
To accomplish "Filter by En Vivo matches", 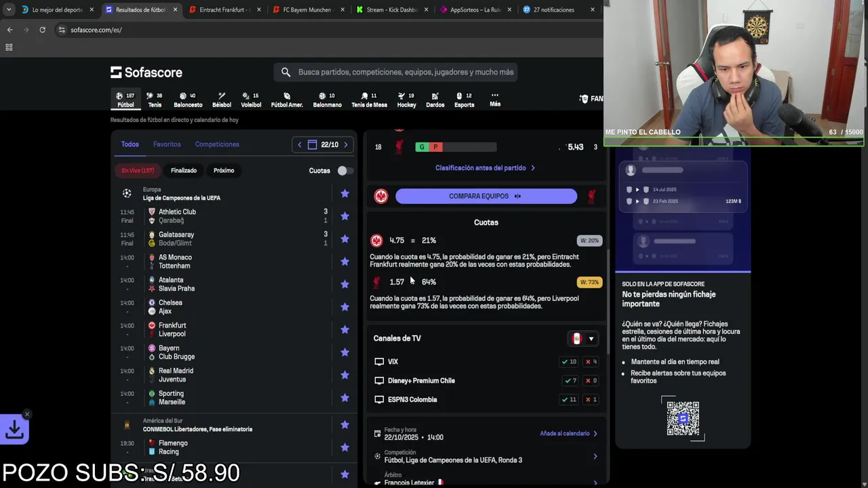I will (x=138, y=171).
